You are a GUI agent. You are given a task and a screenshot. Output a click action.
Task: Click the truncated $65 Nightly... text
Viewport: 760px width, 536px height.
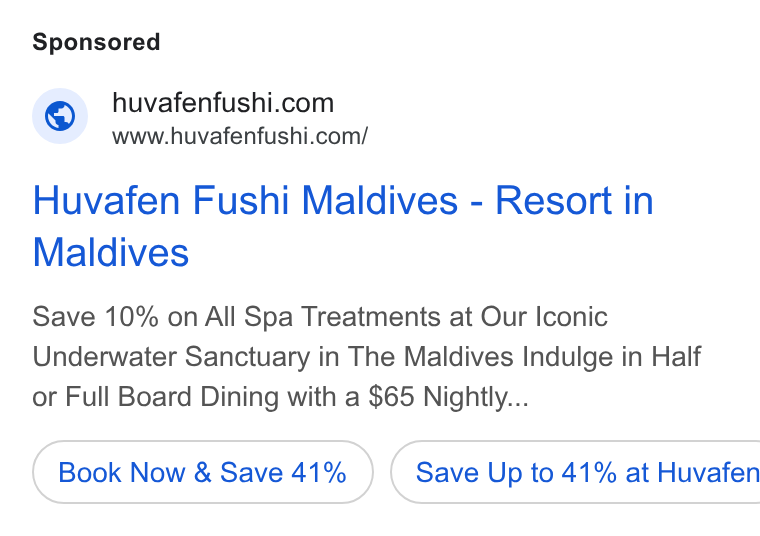[448, 396]
